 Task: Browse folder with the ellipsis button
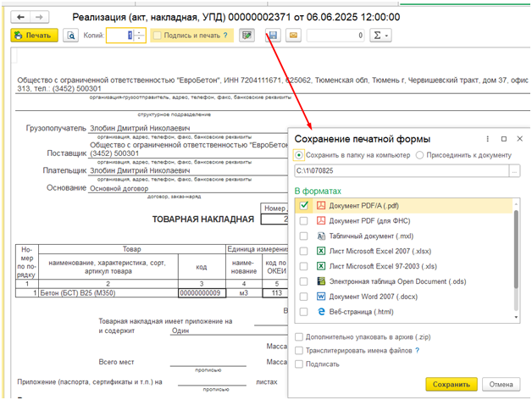tap(514, 171)
